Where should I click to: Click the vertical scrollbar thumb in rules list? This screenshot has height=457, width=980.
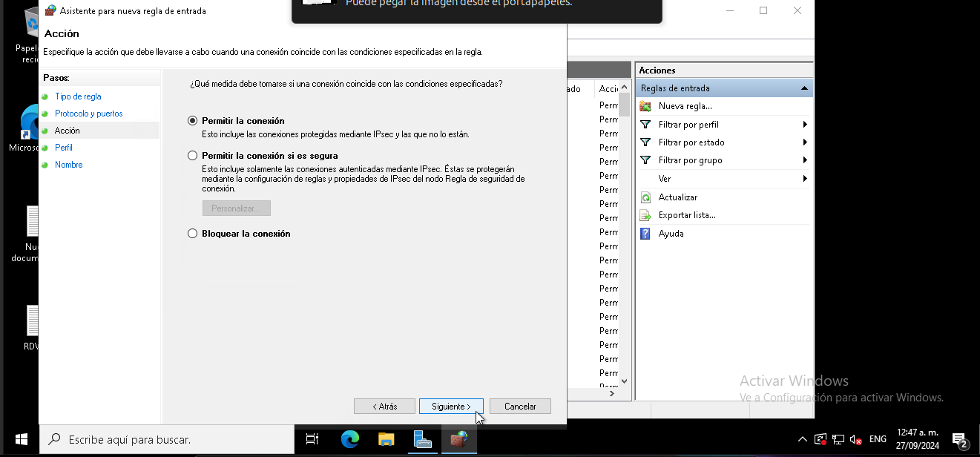pos(624,105)
